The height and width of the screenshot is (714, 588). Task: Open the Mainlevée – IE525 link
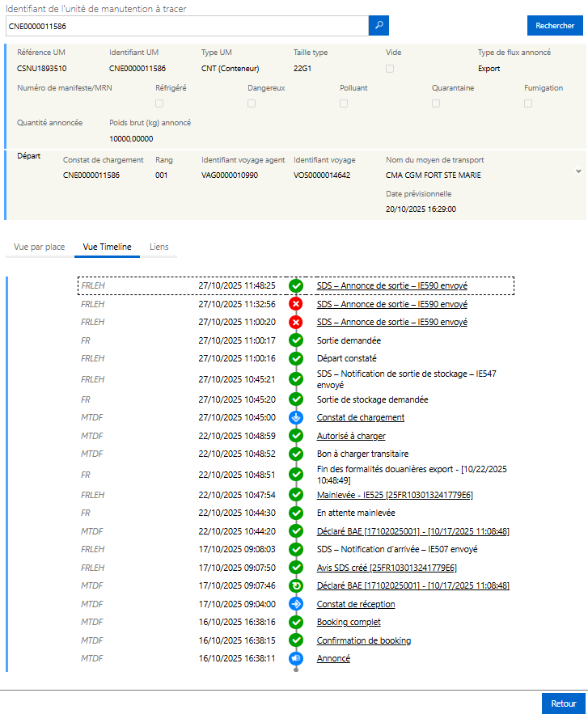(394, 495)
